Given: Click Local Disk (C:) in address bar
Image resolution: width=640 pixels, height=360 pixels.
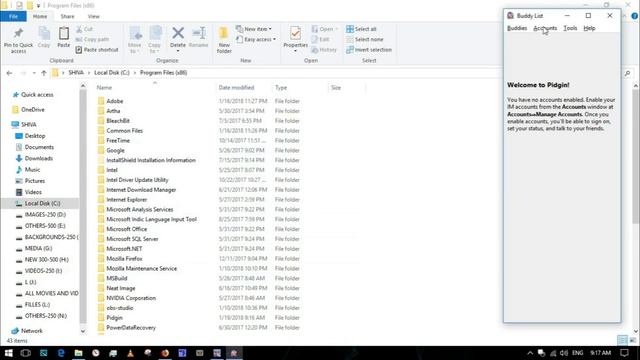Looking at the screenshot, I should pos(112,73).
